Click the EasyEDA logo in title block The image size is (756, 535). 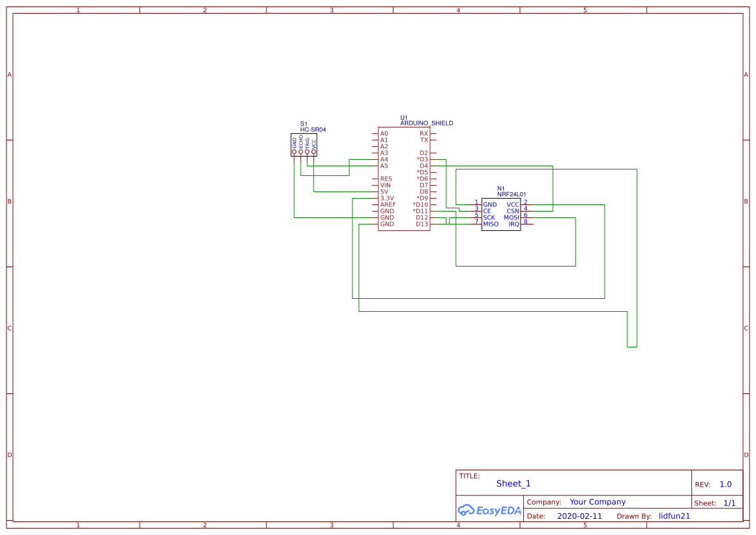pos(489,510)
